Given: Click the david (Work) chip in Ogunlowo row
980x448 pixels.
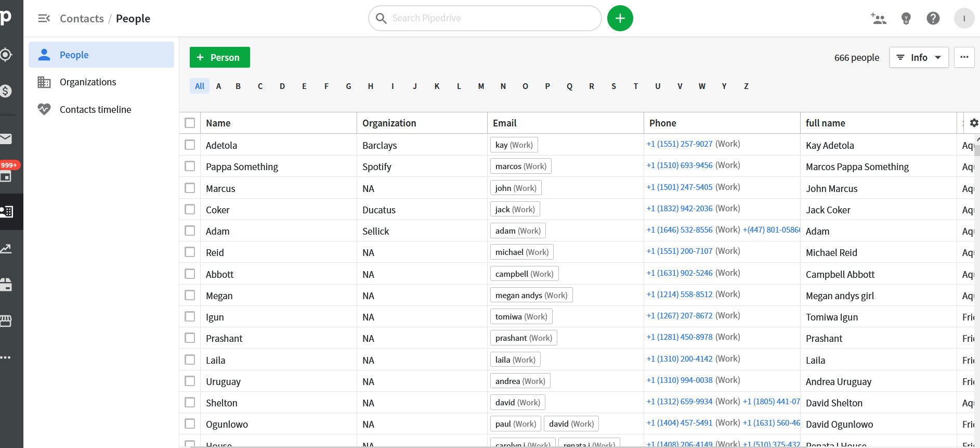Looking at the screenshot, I should 571,424.
